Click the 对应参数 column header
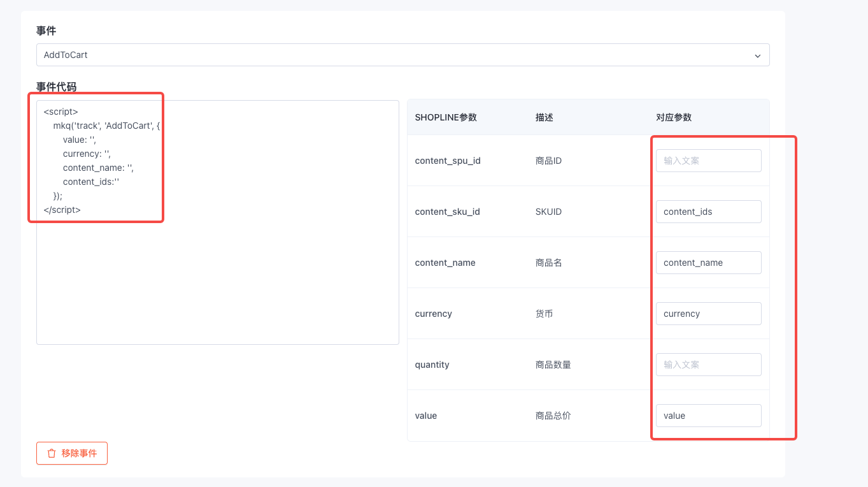The height and width of the screenshot is (487, 868). point(674,117)
